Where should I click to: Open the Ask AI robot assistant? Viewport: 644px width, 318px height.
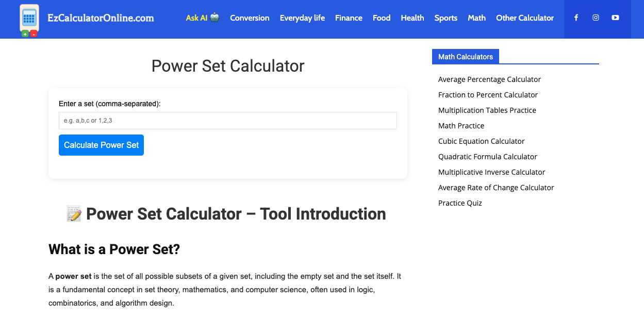click(202, 18)
